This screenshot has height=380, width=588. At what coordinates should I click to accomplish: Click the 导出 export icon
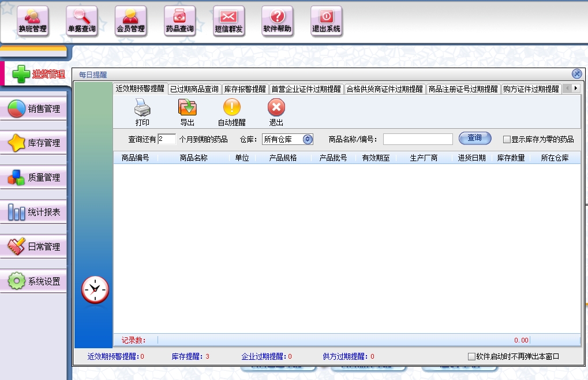pyautogui.click(x=187, y=112)
